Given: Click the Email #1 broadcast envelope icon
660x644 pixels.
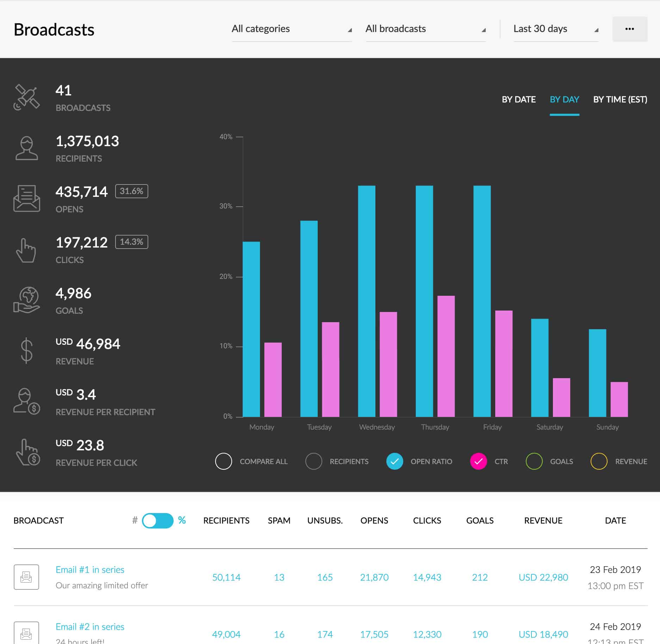Looking at the screenshot, I should click(26, 577).
